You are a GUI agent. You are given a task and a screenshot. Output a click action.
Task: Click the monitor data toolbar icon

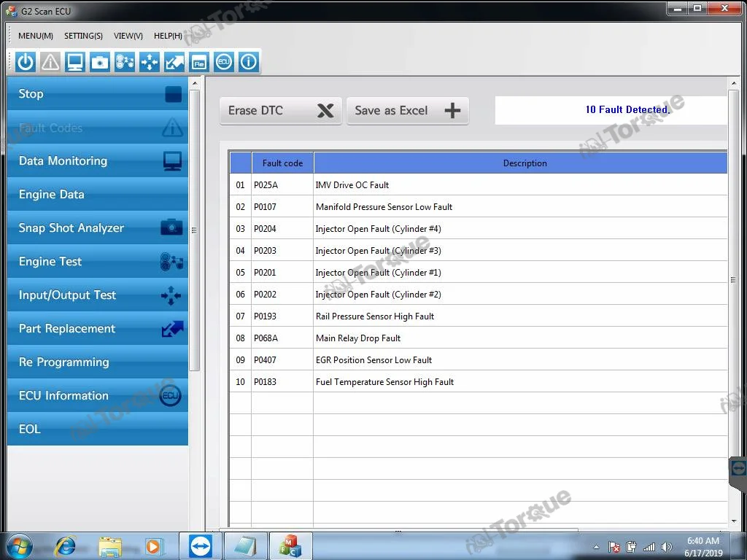(75, 62)
